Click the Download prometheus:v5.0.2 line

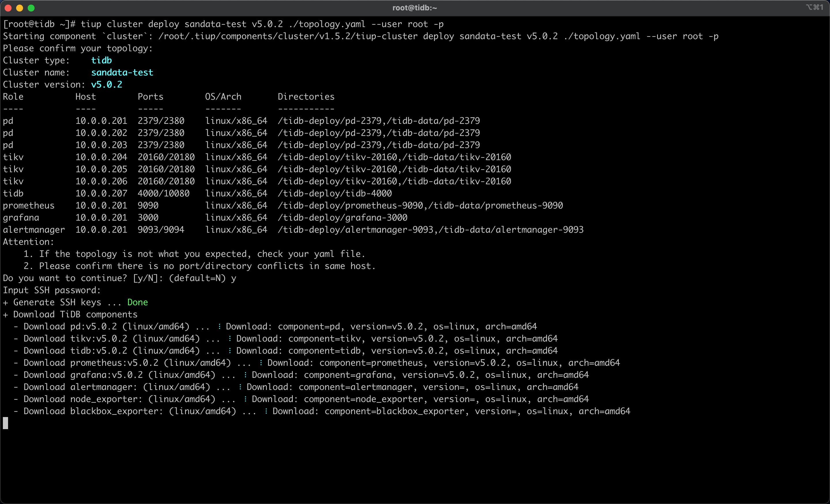click(x=317, y=363)
